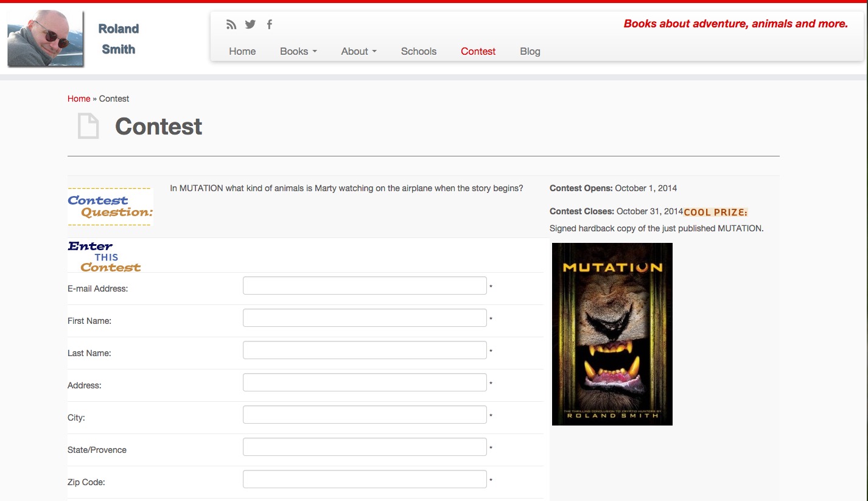
Task: Focus the City input box
Action: click(365, 415)
